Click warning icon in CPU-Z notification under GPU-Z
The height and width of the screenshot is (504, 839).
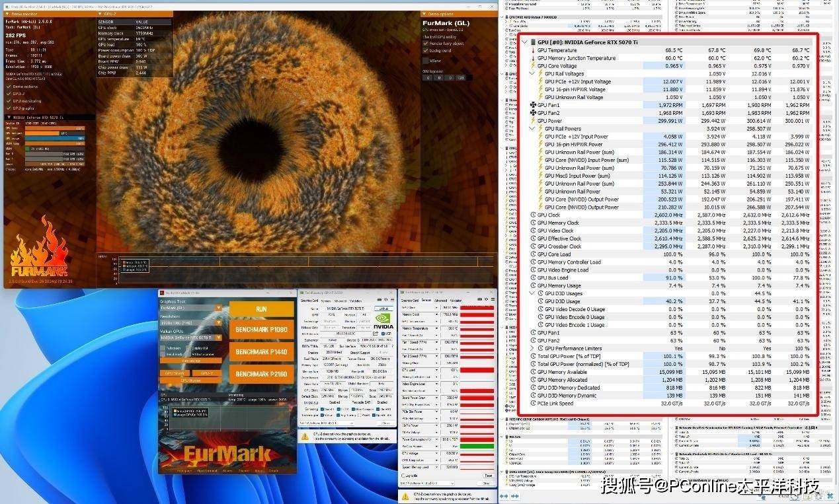tap(305, 436)
